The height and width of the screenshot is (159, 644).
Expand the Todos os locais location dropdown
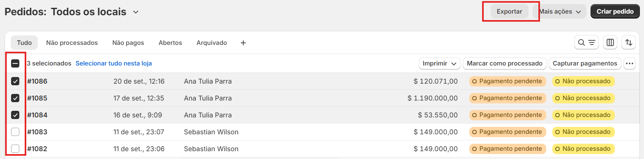click(136, 12)
